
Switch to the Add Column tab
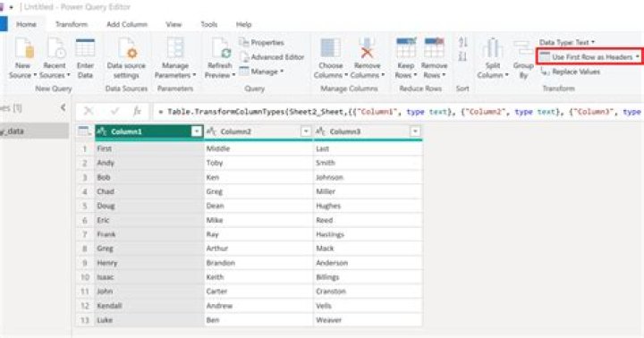coord(127,24)
